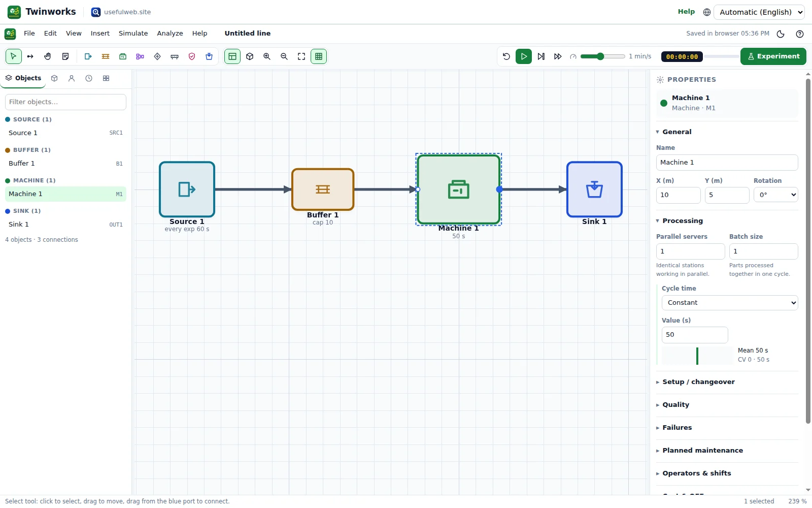812x508 pixels.
Task: Adjust the simulation speed slider
Action: tap(602, 56)
